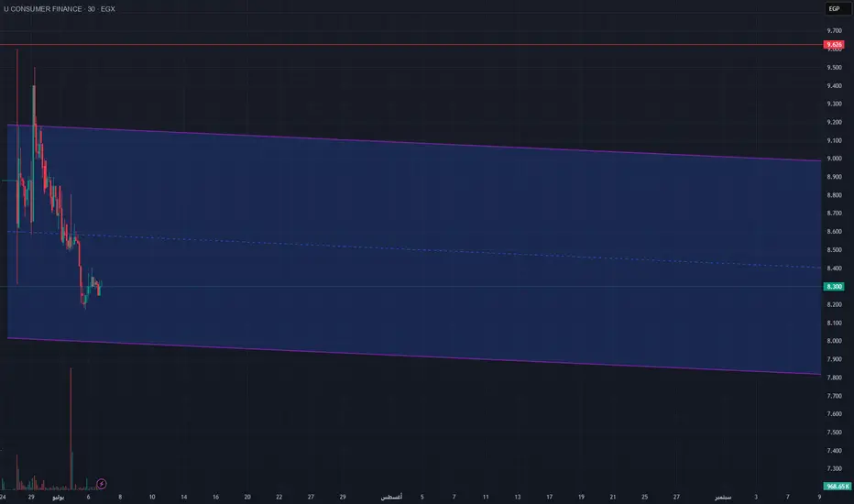Viewport: 854px width, 504px height.
Task: Click date 25 on the time axis
Action: (x=644, y=497)
